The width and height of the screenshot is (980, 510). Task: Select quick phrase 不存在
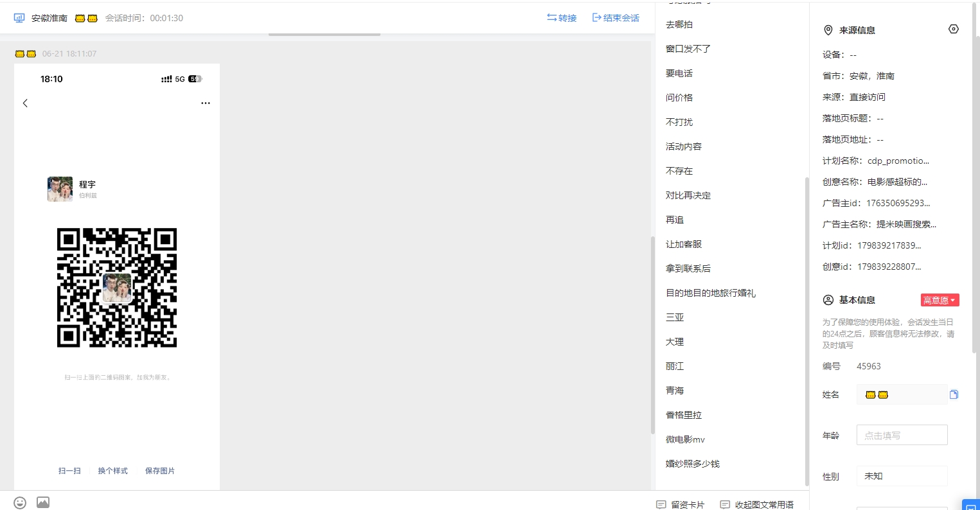(x=679, y=171)
